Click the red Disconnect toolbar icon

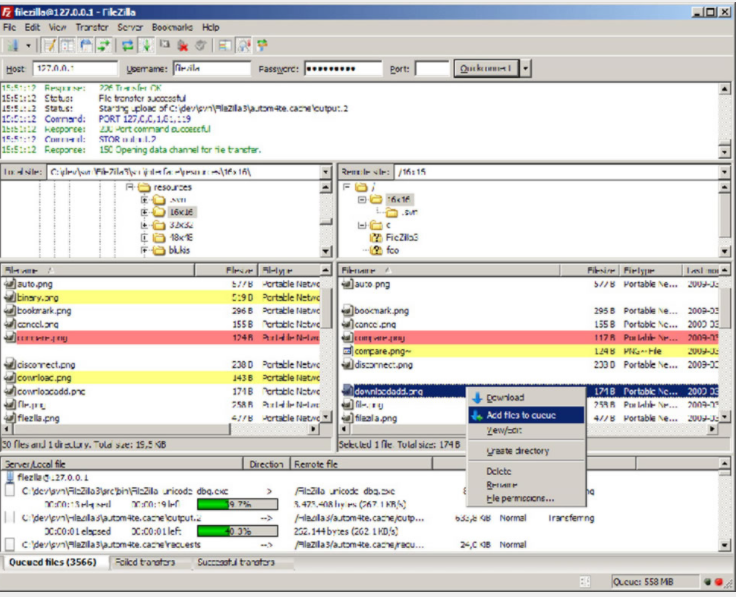click(183, 45)
